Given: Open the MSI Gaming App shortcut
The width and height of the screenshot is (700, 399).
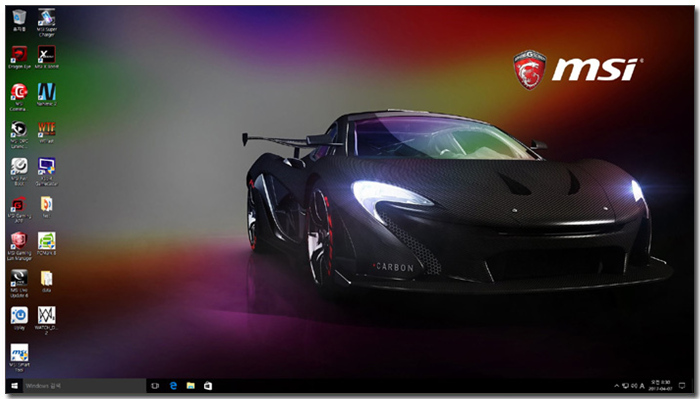Looking at the screenshot, I should click(x=19, y=209).
